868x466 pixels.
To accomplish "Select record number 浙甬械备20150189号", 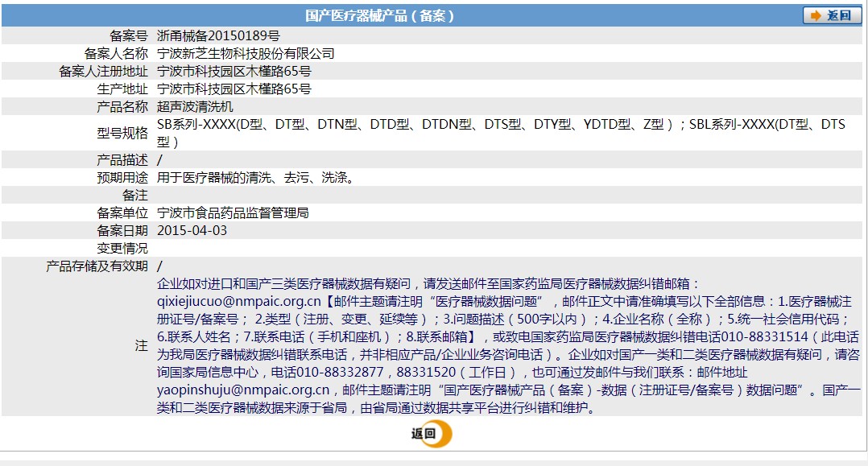I will [218, 36].
